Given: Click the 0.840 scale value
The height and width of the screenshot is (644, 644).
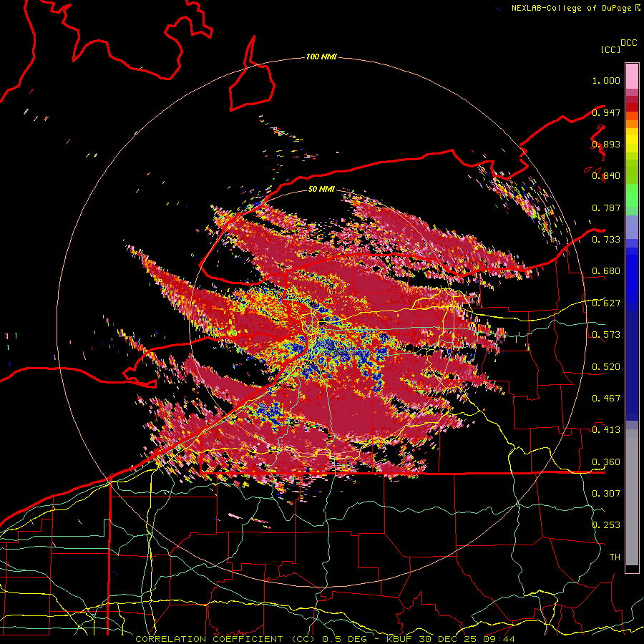Looking at the screenshot, I should click(x=606, y=176).
